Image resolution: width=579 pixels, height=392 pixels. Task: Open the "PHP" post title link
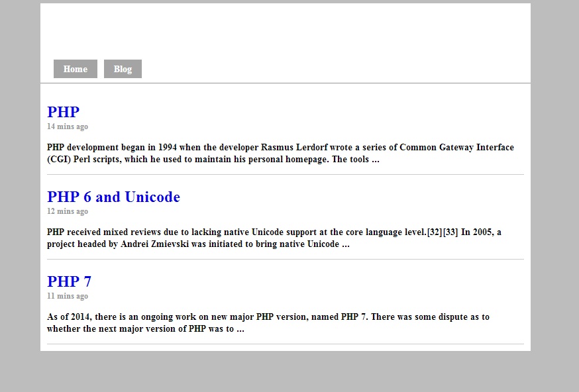click(63, 112)
